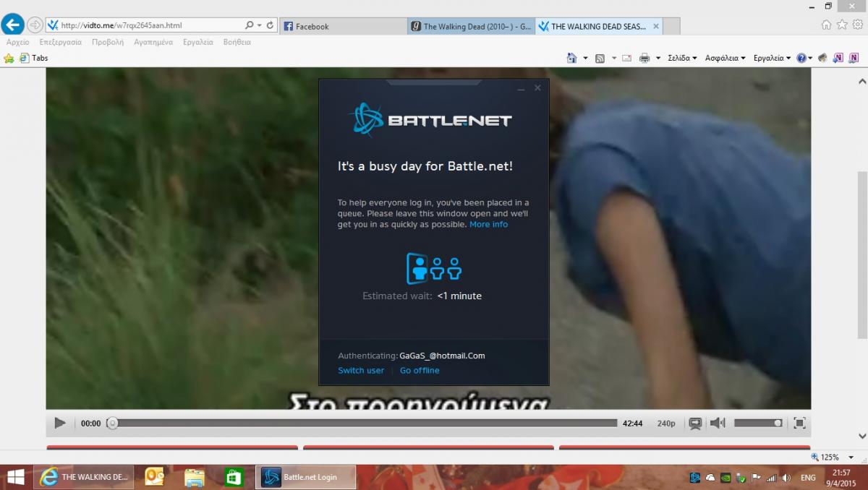The height and width of the screenshot is (490, 868).
Task: Open the Ασφάλεια dropdown menu
Action: pyautogui.click(x=726, y=58)
